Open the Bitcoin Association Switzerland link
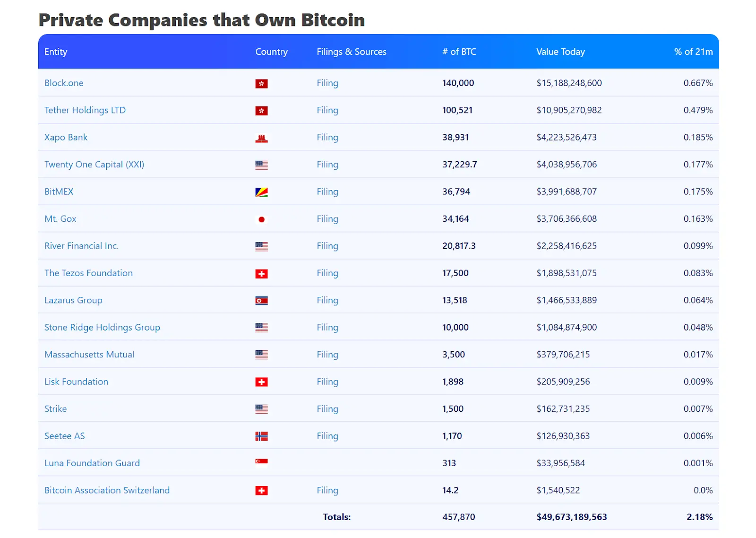This screenshot has height=538, width=756. click(107, 490)
